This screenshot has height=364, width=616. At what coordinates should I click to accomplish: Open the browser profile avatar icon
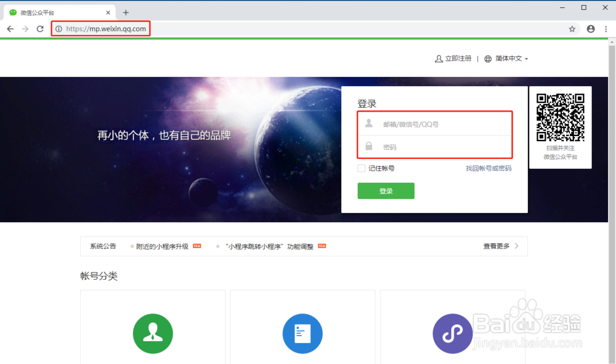coord(591,29)
